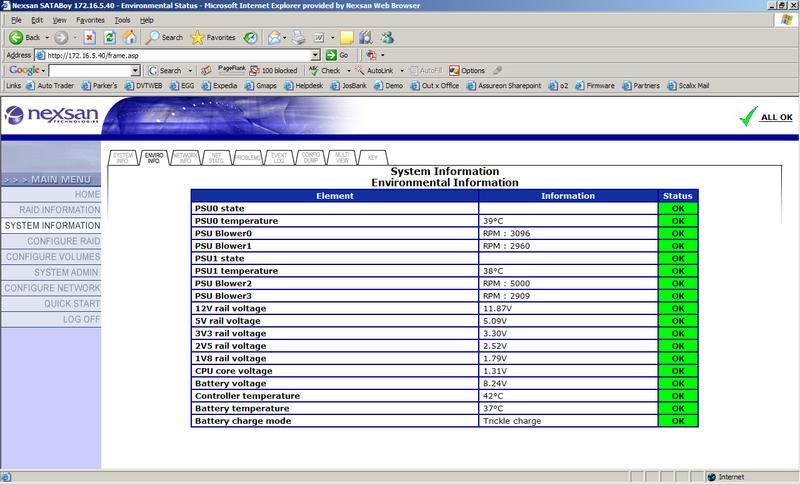Image resolution: width=800 pixels, height=485 pixels.
Task: Click the browser Back arrow icon
Action: [16, 37]
